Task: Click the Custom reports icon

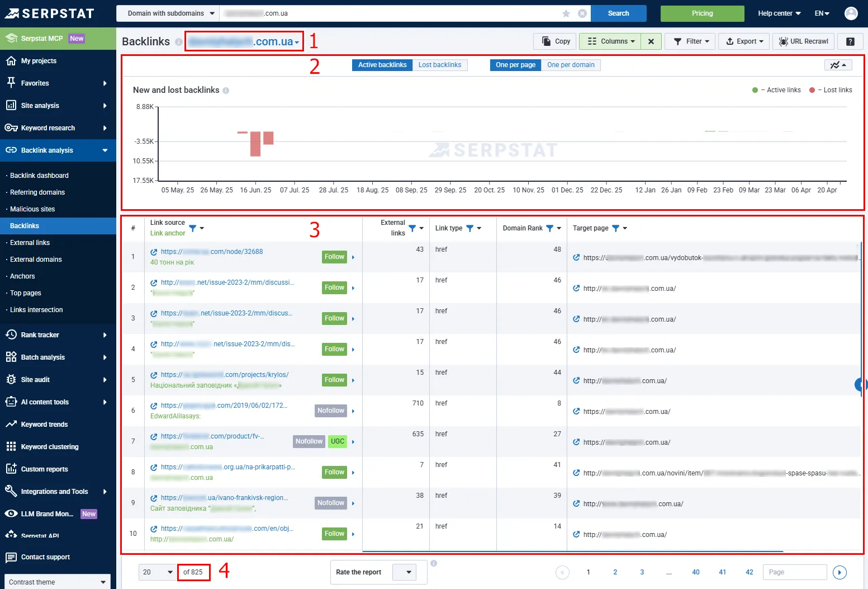Action: (11, 469)
